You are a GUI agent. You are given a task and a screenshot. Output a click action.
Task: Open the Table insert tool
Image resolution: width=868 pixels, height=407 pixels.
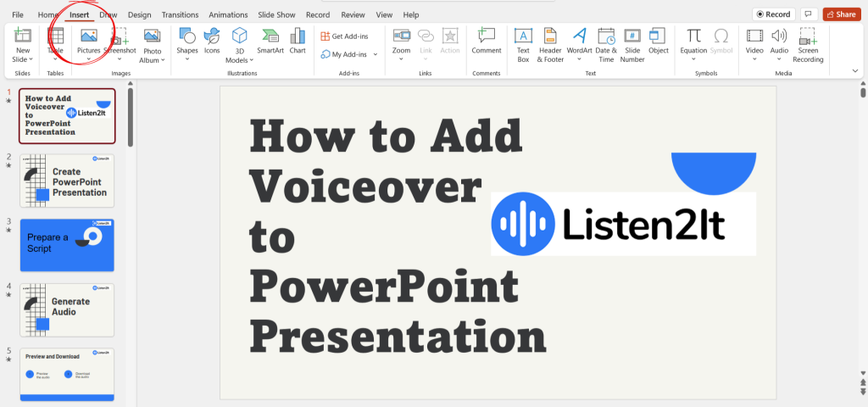pyautogui.click(x=55, y=45)
